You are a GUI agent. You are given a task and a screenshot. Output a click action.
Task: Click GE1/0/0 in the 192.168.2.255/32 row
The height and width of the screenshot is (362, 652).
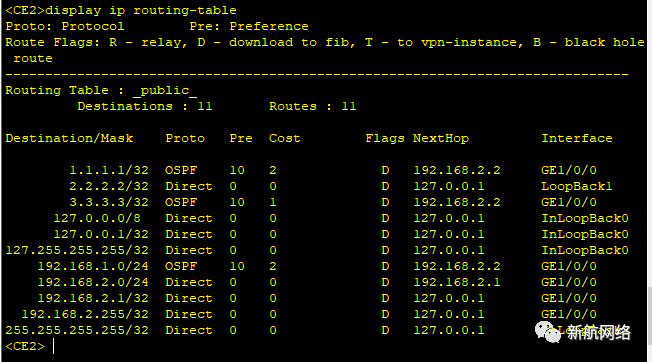(x=569, y=314)
